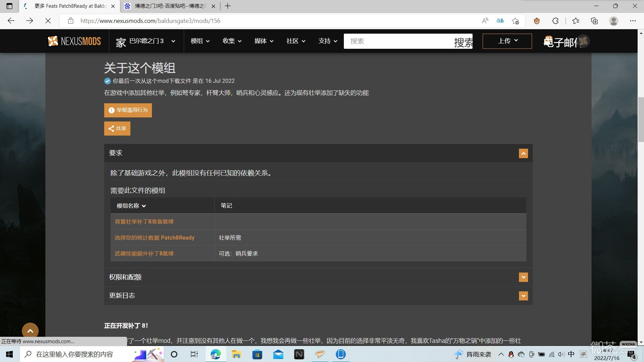The height and width of the screenshot is (362, 644).
Task: Click the page vertical scrollbar thumb
Action: tap(641, 119)
